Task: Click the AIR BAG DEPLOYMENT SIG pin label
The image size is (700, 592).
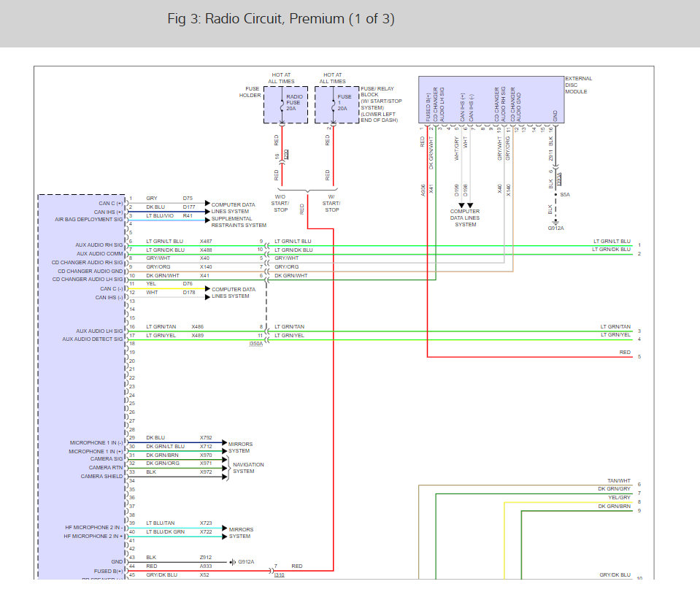Action: tap(88, 219)
